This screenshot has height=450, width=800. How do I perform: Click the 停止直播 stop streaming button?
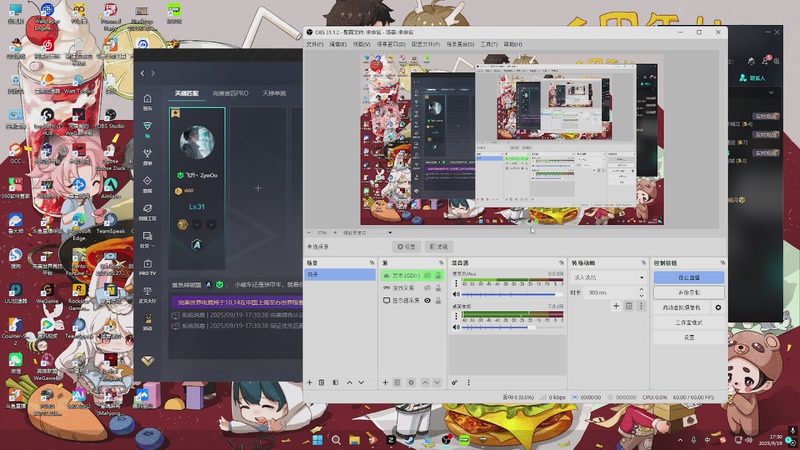(x=689, y=278)
